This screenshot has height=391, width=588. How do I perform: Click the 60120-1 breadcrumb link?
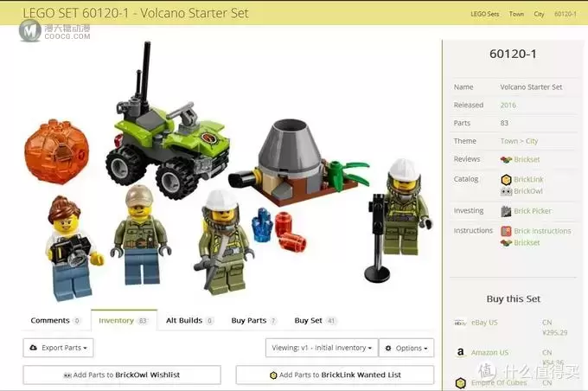coord(566,14)
